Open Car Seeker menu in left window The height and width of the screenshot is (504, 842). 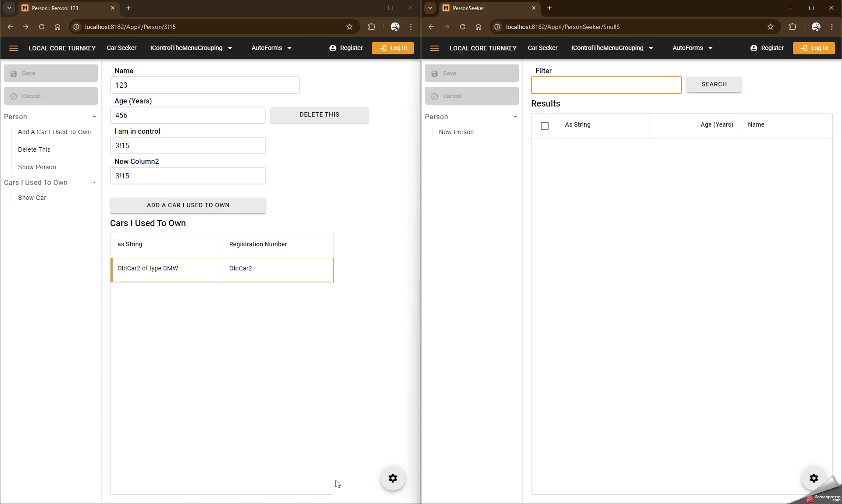121,48
